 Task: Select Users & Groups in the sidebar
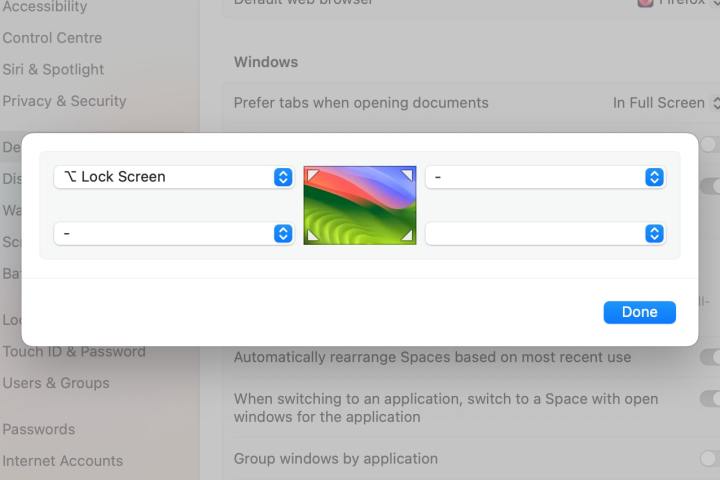coord(56,383)
